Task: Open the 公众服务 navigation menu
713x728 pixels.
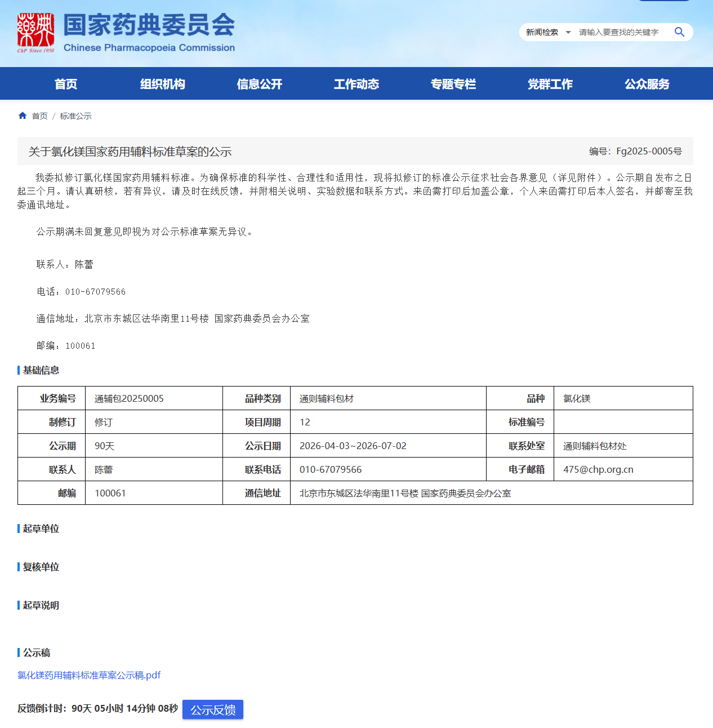Action: [647, 84]
